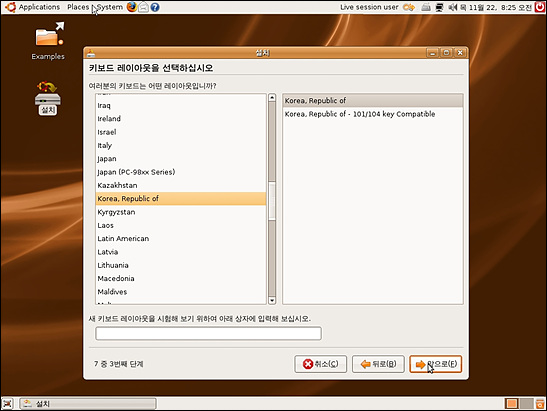Select Latin American in the country list

coord(181,238)
